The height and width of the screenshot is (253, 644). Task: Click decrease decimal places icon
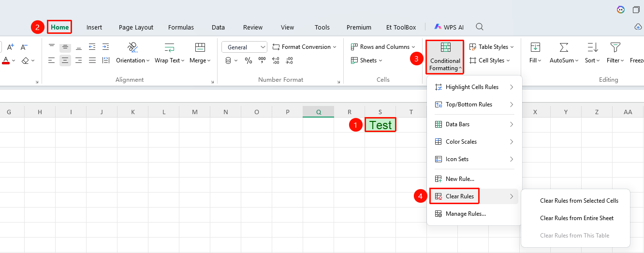[x=289, y=60]
